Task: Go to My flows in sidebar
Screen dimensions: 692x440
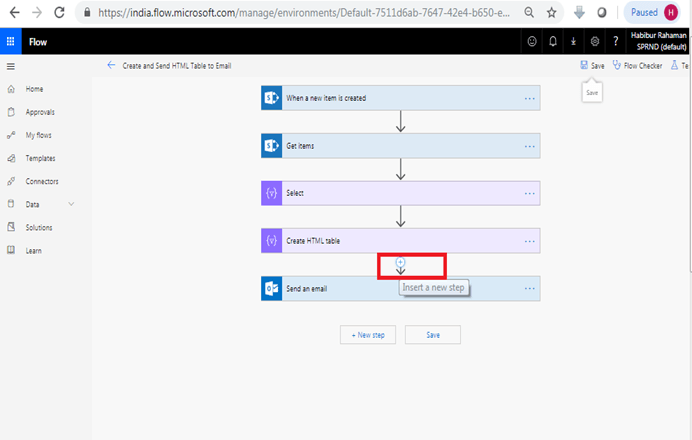Action: 38,135
